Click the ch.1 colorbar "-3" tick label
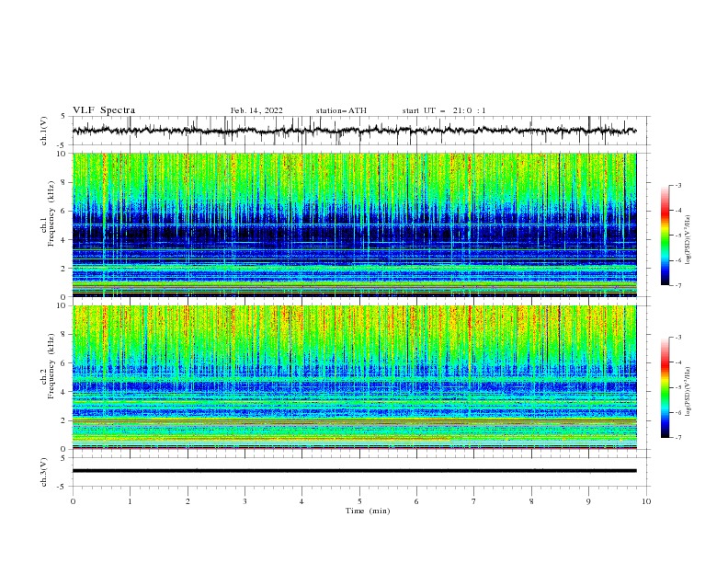 tap(677, 186)
